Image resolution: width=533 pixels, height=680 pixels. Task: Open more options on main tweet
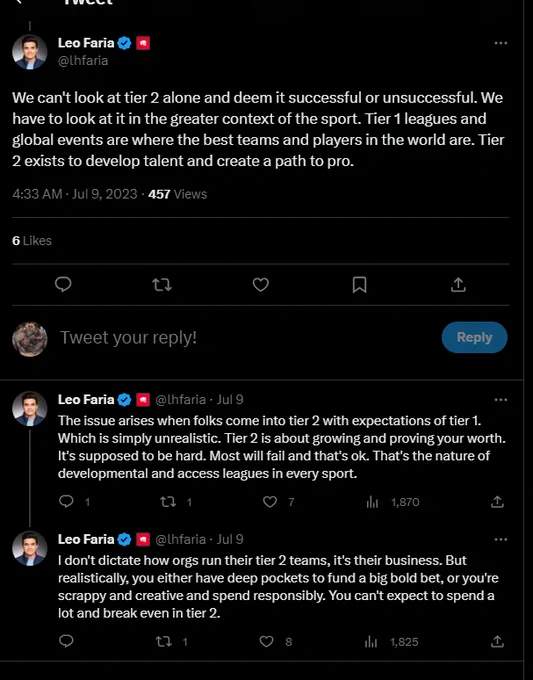[x=500, y=43]
